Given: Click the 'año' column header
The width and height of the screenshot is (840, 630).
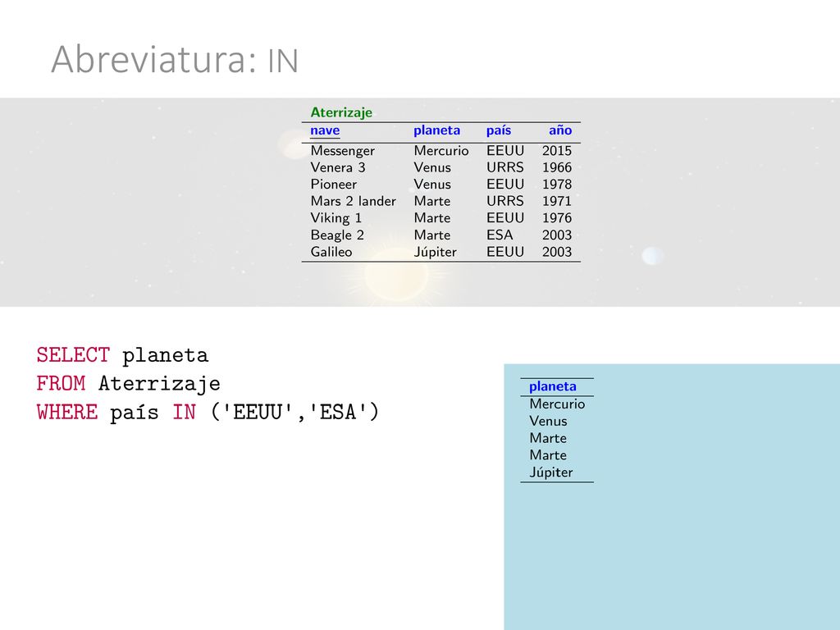Looking at the screenshot, I should coord(559,130).
